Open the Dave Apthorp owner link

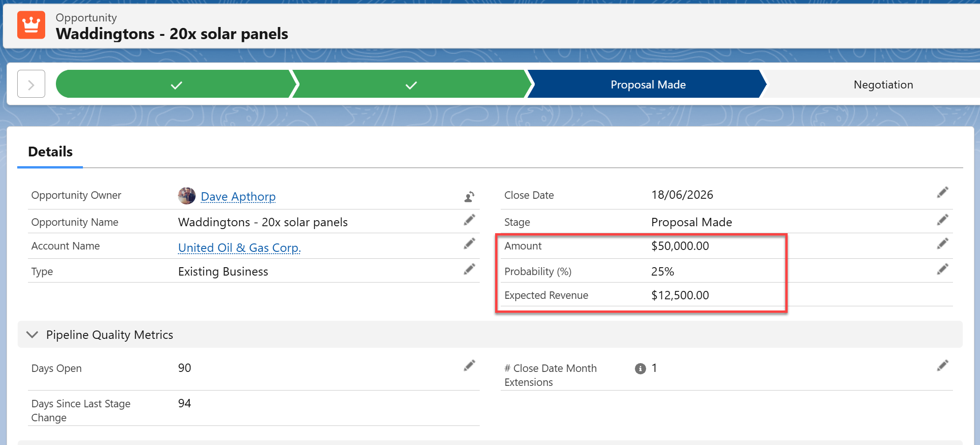click(238, 196)
